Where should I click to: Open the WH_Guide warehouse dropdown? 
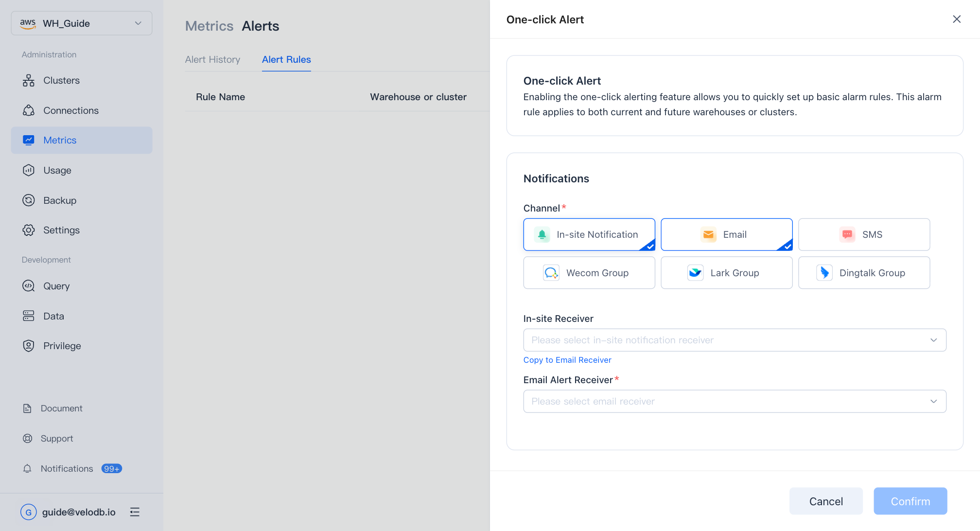tap(82, 23)
